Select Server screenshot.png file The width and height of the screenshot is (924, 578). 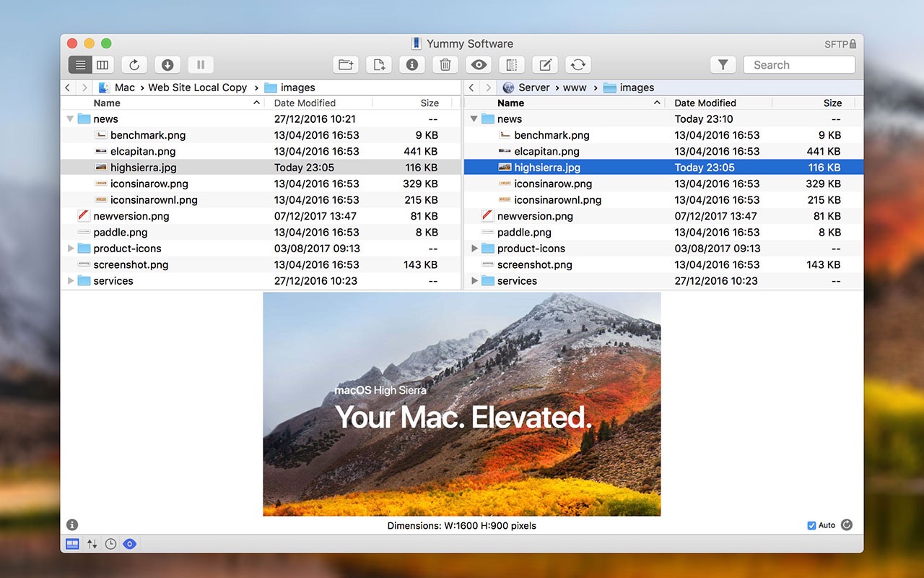coord(663,264)
